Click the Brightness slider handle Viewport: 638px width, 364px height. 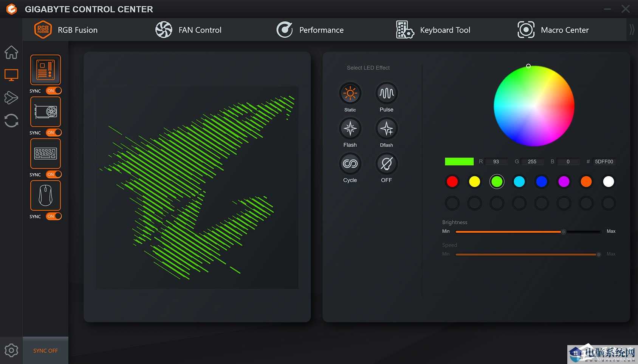coord(563,231)
